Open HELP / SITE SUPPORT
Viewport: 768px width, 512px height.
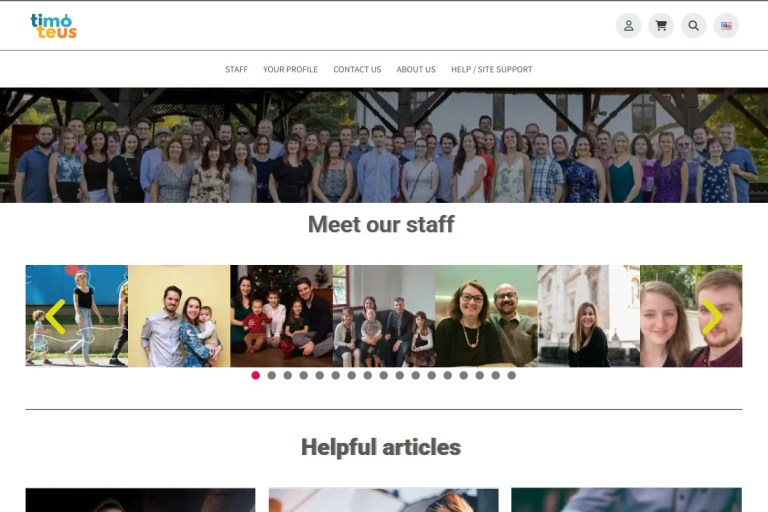[491, 70]
